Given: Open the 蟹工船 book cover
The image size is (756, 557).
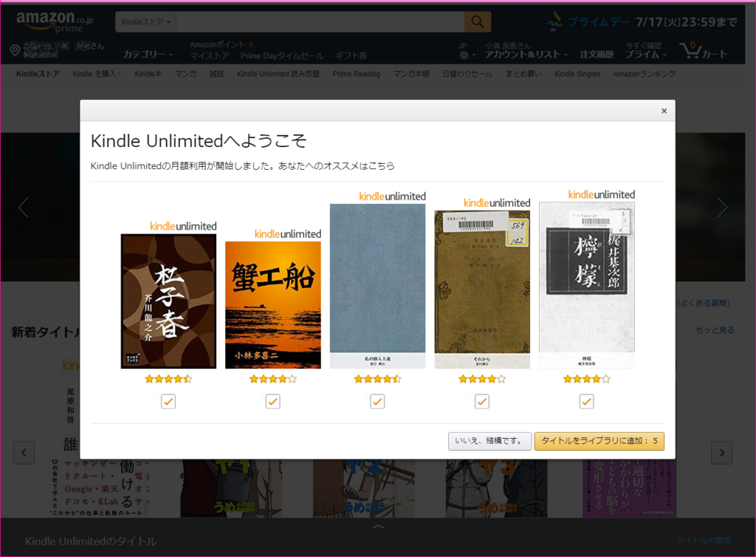Looking at the screenshot, I should (273, 305).
